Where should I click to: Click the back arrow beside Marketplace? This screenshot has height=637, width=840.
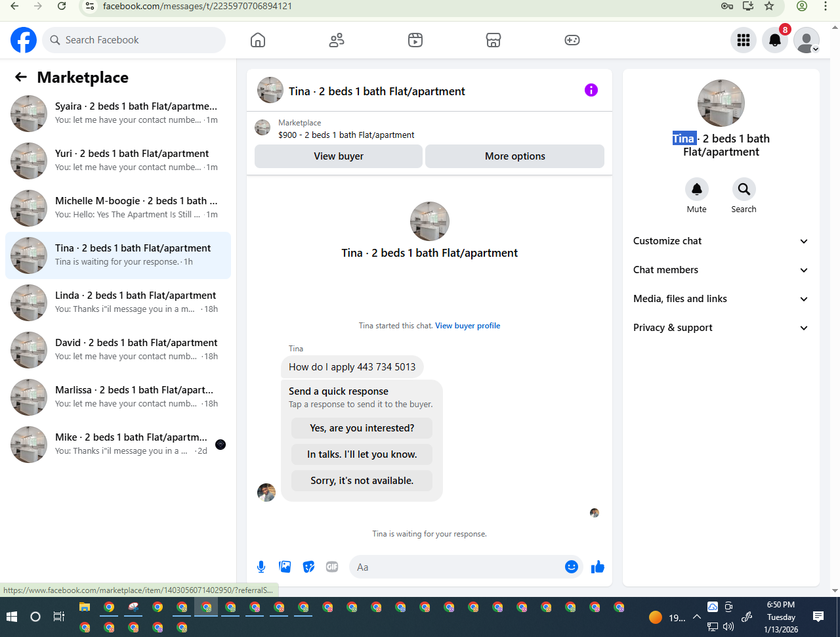click(x=21, y=77)
